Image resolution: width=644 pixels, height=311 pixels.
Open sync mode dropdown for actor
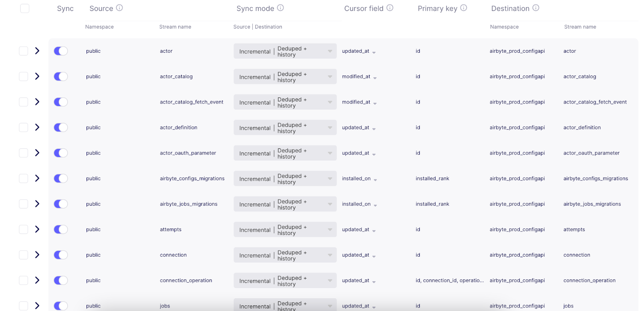(285, 51)
